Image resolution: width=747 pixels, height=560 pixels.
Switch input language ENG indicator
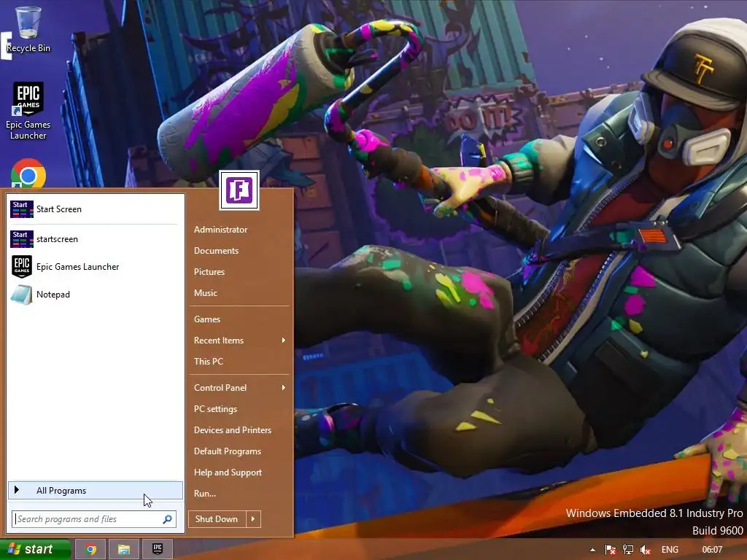670,550
